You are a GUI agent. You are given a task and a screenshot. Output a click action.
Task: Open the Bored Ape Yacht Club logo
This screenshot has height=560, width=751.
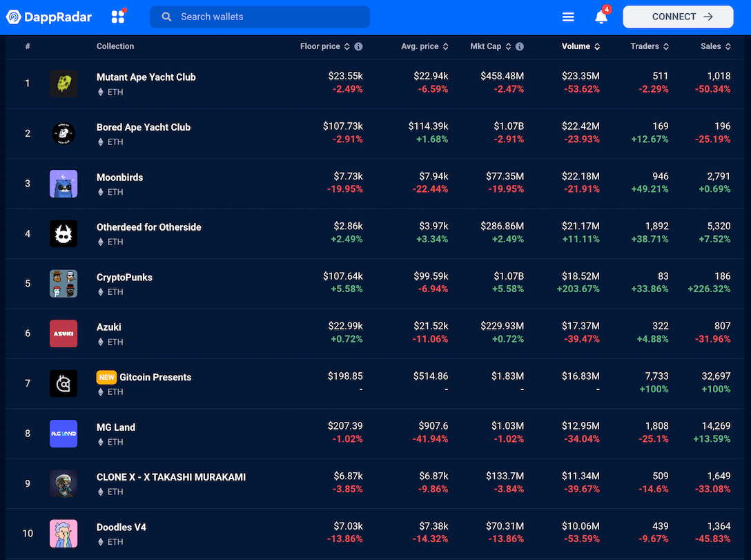point(64,134)
